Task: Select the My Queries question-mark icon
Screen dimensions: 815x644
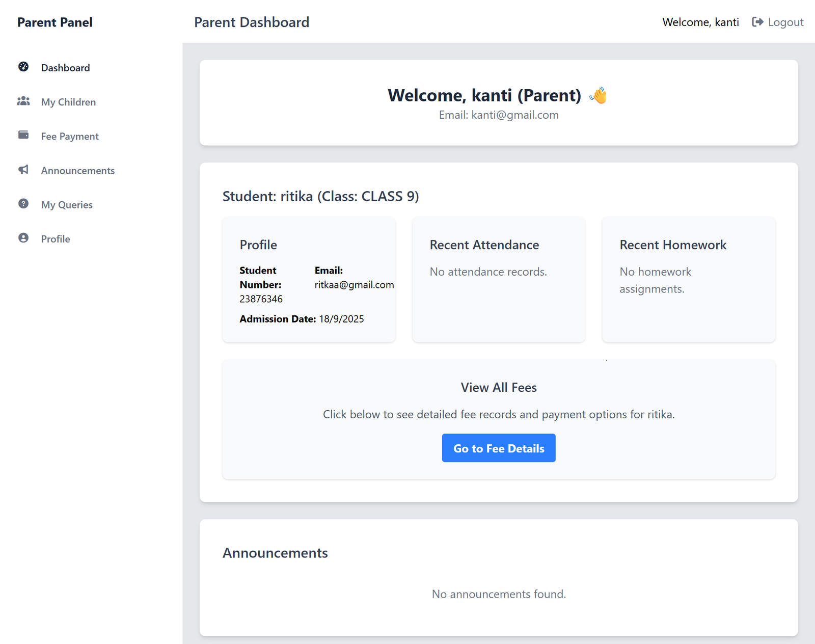Action: [x=23, y=204]
